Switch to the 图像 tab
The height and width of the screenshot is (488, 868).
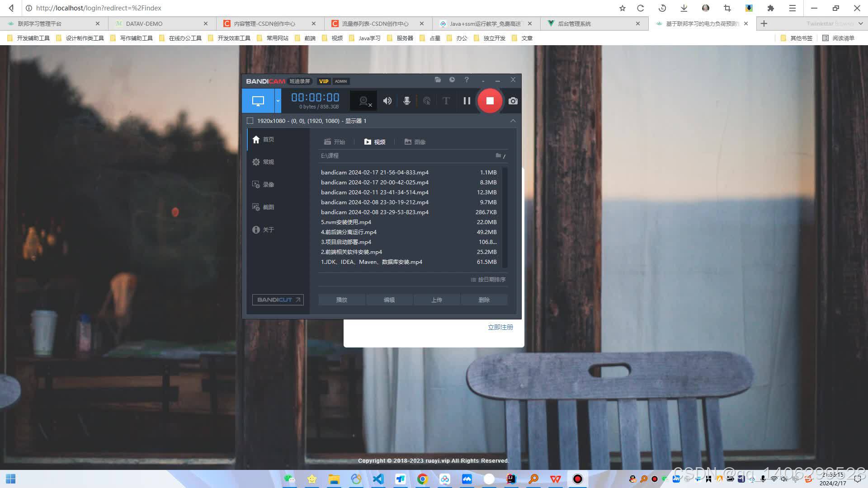415,142
